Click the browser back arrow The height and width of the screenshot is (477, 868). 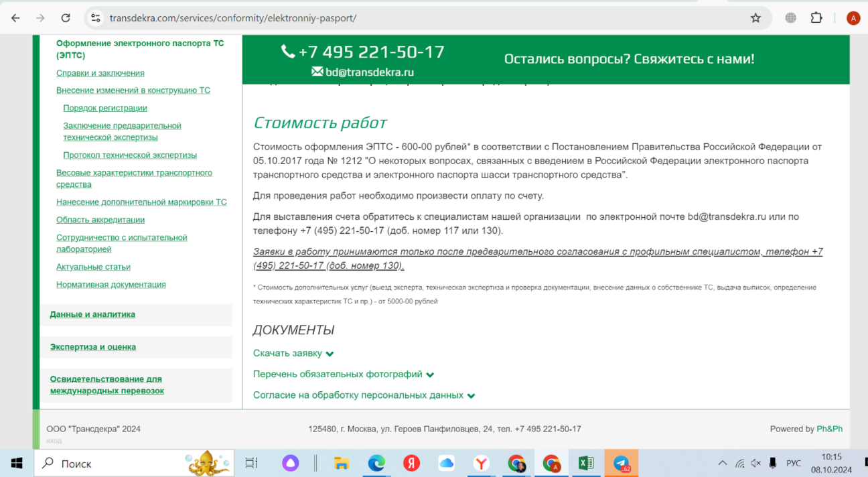point(16,18)
